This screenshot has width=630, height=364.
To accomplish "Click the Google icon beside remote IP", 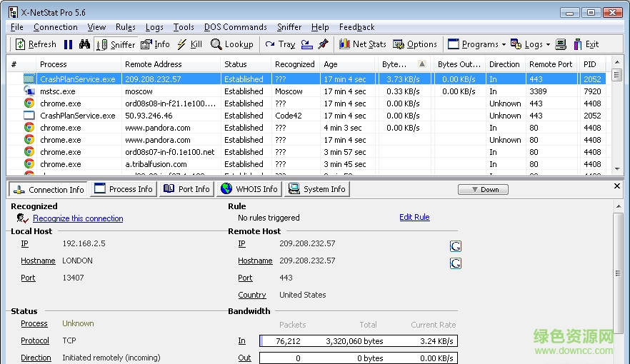I will coord(455,246).
